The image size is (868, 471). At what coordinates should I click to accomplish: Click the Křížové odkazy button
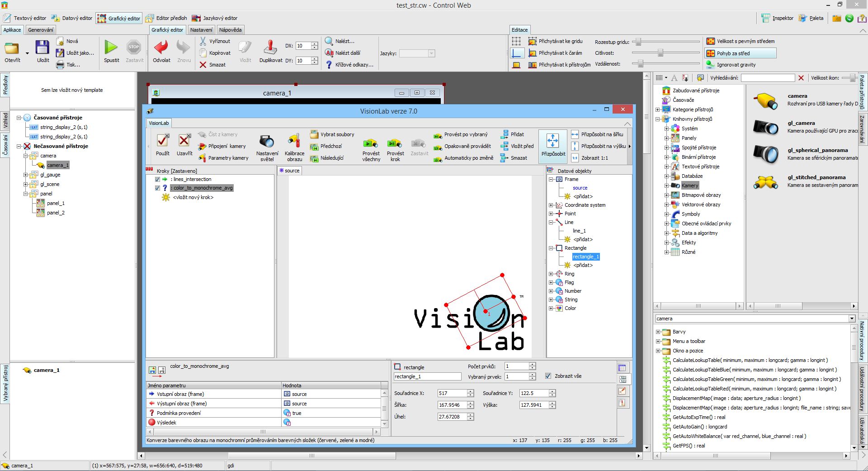point(349,65)
